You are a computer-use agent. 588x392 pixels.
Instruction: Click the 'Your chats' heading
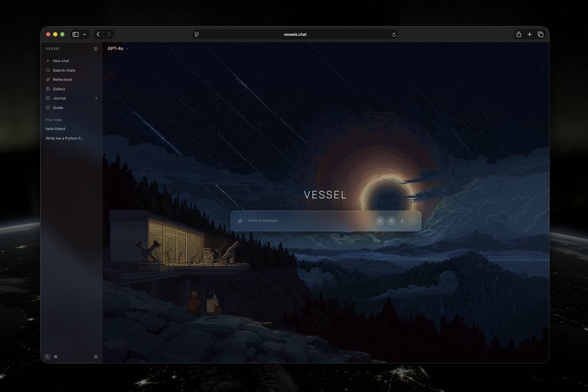coord(54,120)
